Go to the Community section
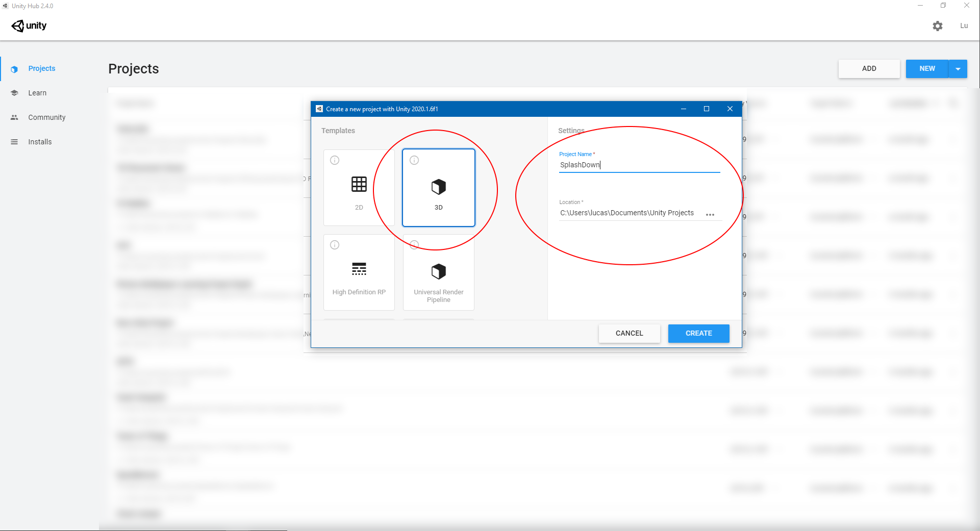980x531 pixels. [47, 117]
